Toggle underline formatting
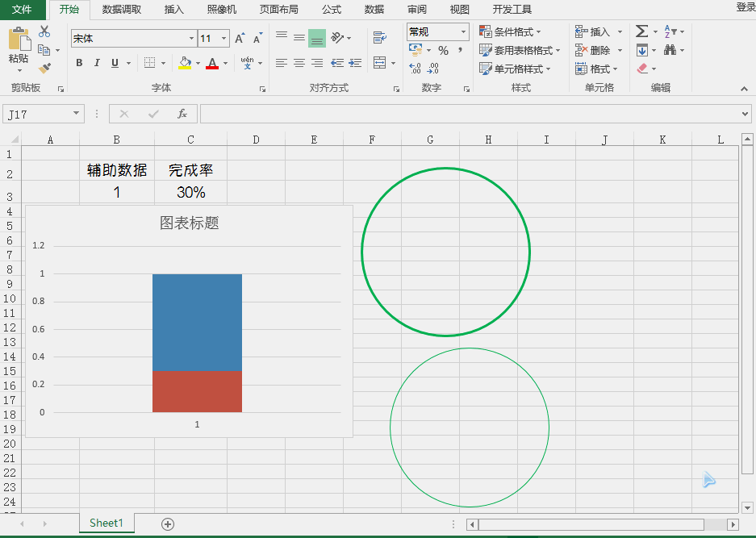The image size is (756, 538). 113,62
